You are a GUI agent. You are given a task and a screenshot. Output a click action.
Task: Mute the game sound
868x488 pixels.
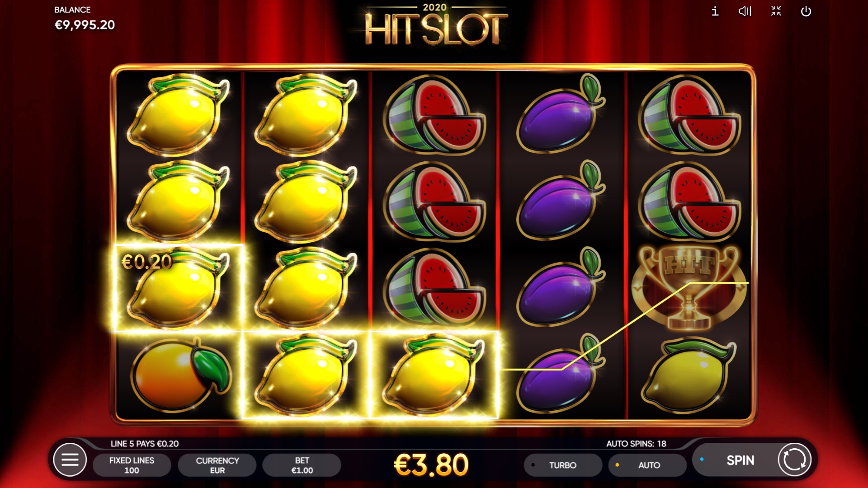point(745,11)
